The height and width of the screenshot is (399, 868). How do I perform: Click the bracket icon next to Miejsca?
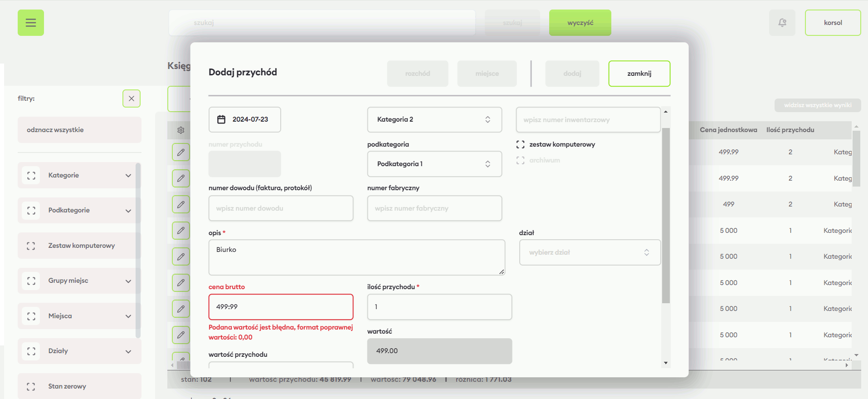pyautogui.click(x=31, y=316)
